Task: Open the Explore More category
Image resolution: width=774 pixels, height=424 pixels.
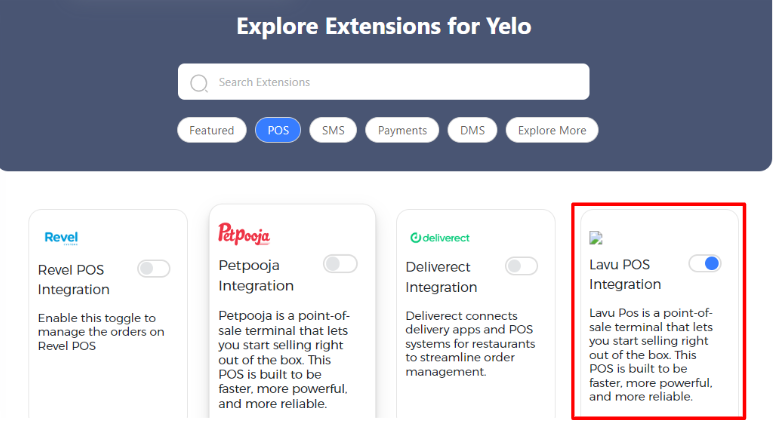Action: [x=552, y=130]
